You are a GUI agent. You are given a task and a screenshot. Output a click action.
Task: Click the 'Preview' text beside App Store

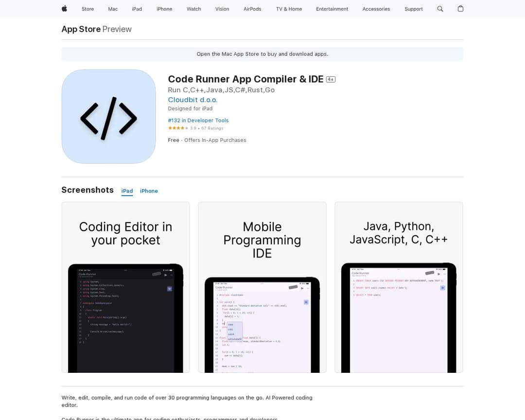[117, 29]
